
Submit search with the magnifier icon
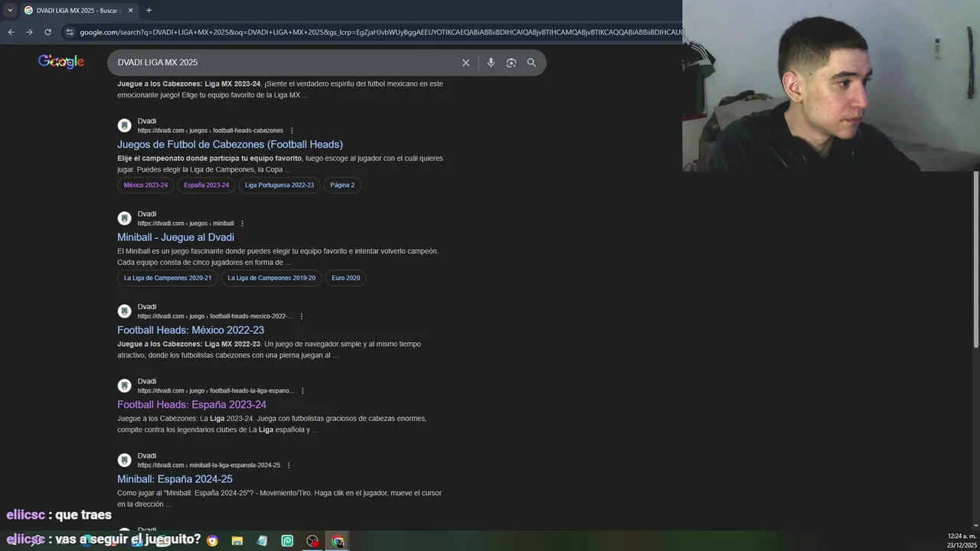pos(531,63)
